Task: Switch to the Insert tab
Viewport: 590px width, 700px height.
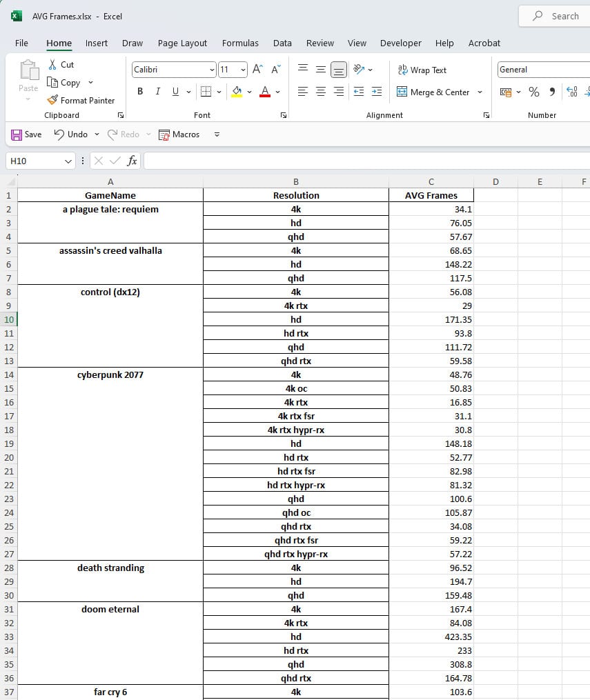Action: tap(97, 43)
